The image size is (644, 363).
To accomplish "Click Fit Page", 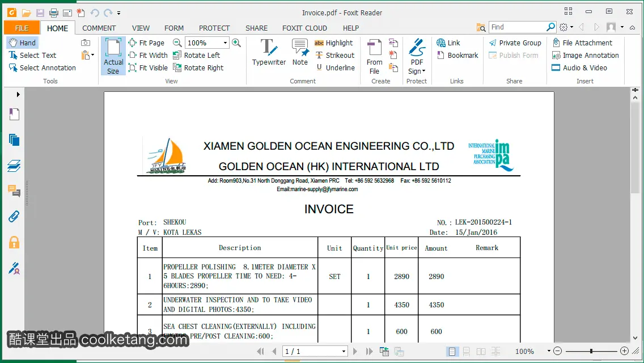I will [146, 43].
